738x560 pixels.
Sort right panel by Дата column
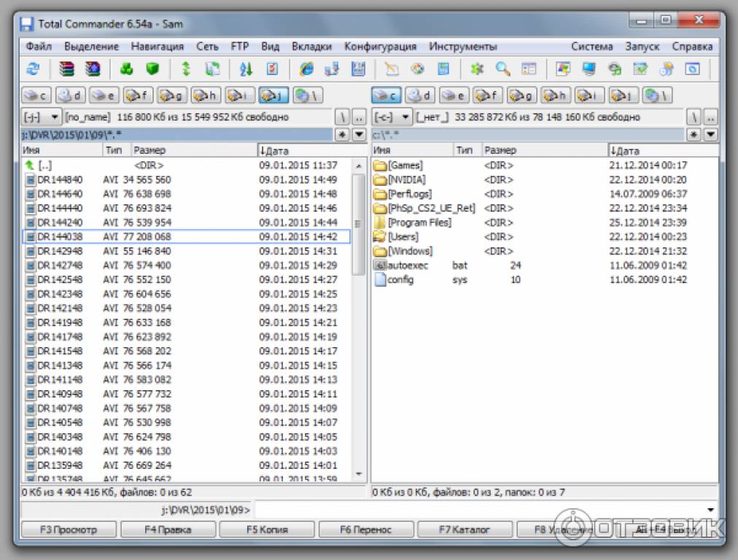(663, 150)
